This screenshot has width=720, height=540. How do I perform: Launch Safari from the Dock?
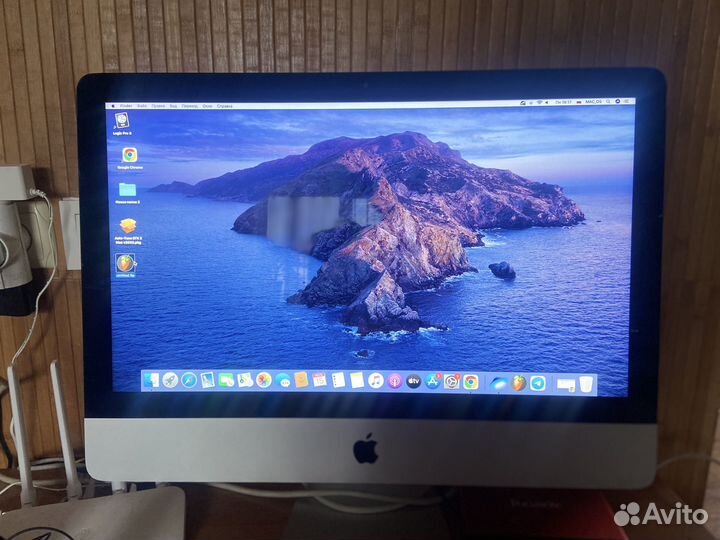pos(189,380)
